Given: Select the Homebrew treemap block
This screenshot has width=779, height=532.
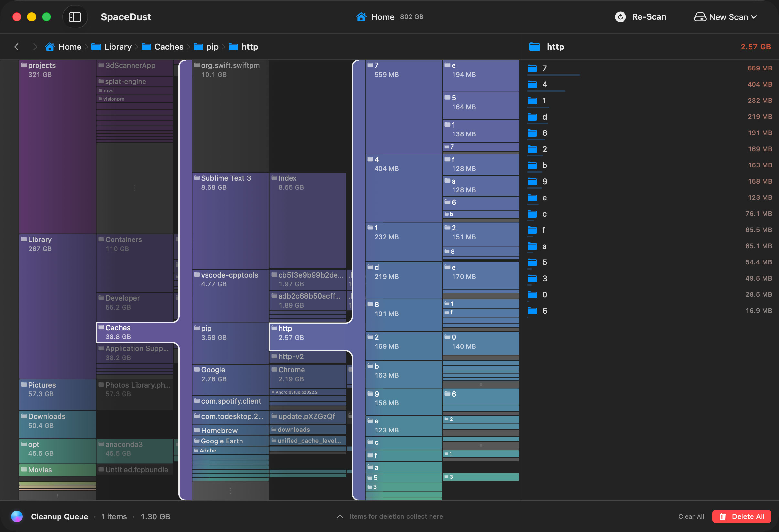Looking at the screenshot, I should pos(230,430).
